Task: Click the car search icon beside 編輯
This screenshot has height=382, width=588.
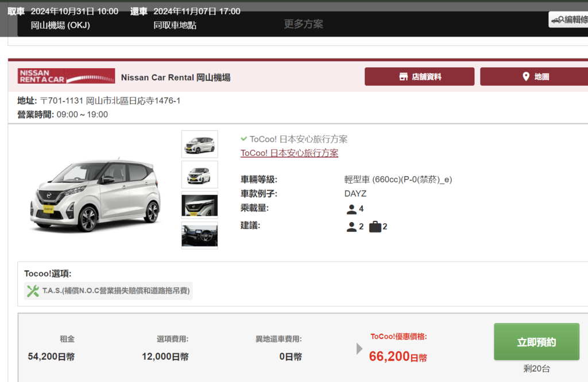Action: pyautogui.click(x=557, y=20)
